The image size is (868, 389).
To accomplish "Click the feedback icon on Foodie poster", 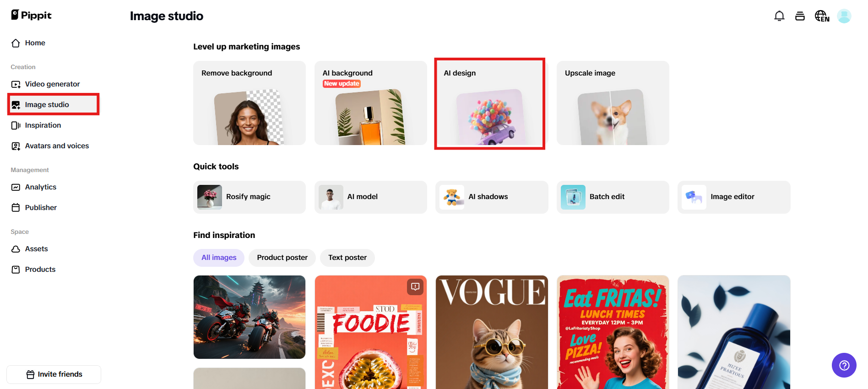I will (415, 287).
